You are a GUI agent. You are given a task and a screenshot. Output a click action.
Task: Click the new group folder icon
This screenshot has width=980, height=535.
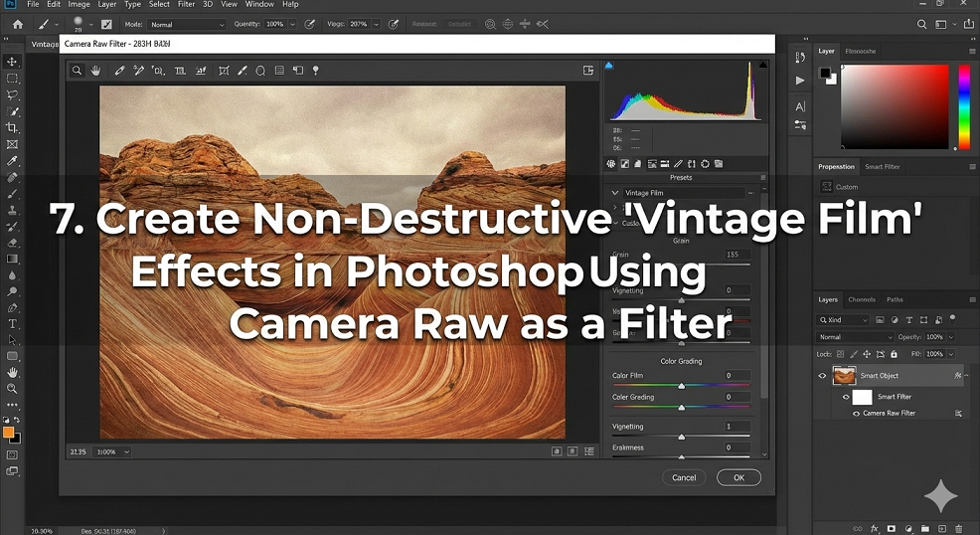click(925, 529)
